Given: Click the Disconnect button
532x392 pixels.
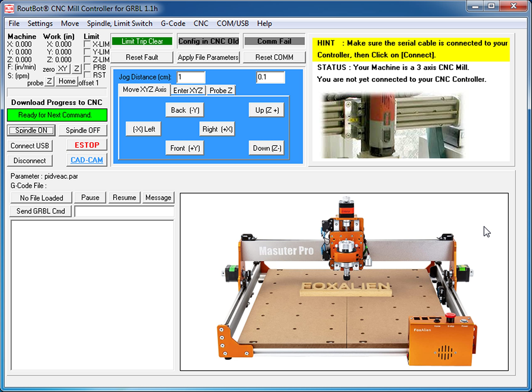Looking at the screenshot, I should tap(30, 161).
